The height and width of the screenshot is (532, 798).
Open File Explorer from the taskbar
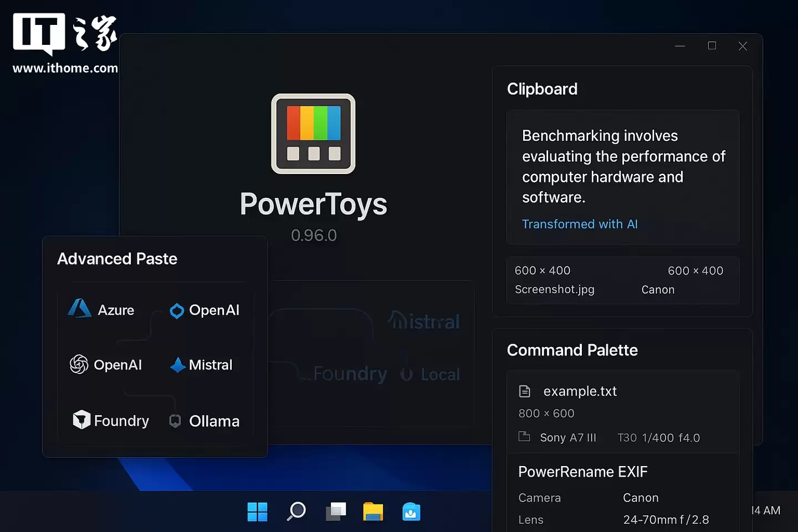[374, 511]
